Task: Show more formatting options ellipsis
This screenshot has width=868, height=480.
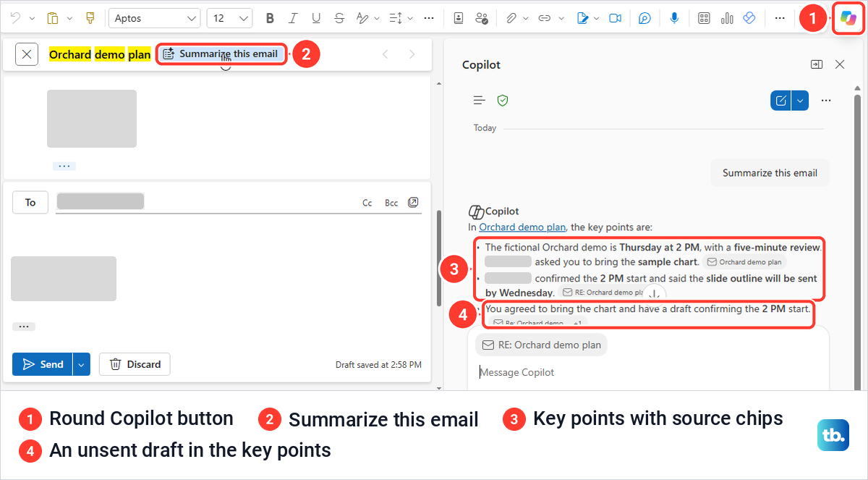Action: (429, 18)
